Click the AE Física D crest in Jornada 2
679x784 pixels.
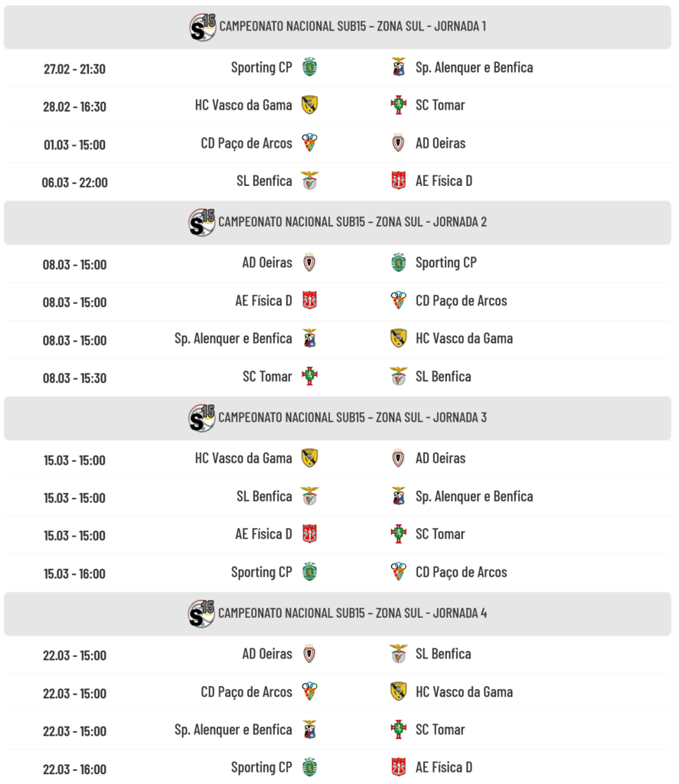click(309, 300)
